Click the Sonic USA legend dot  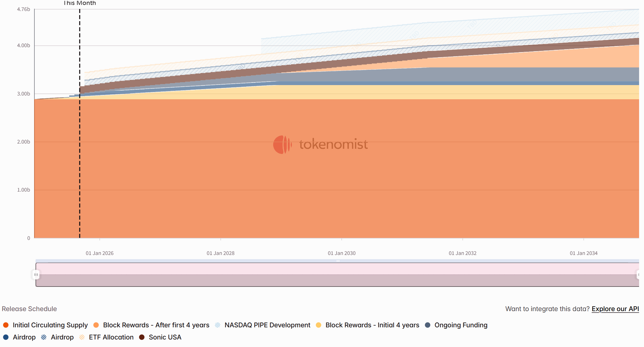pos(142,337)
